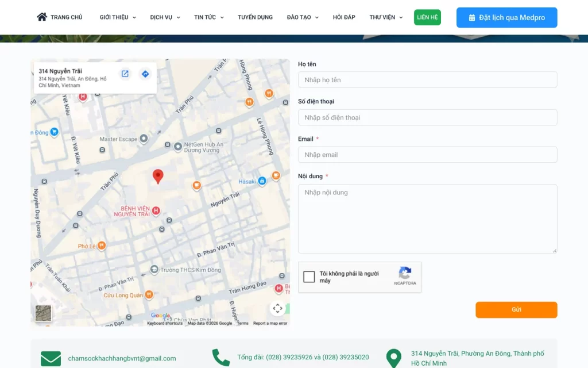The height and width of the screenshot is (368, 588).
Task: Open the map camera controls button
Action: (x=277, y=308)
